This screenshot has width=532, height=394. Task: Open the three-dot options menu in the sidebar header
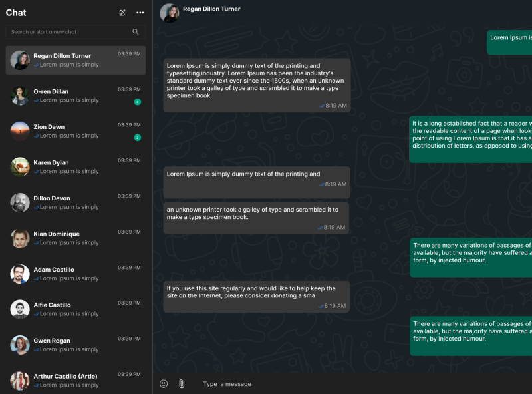click(140, 12)
